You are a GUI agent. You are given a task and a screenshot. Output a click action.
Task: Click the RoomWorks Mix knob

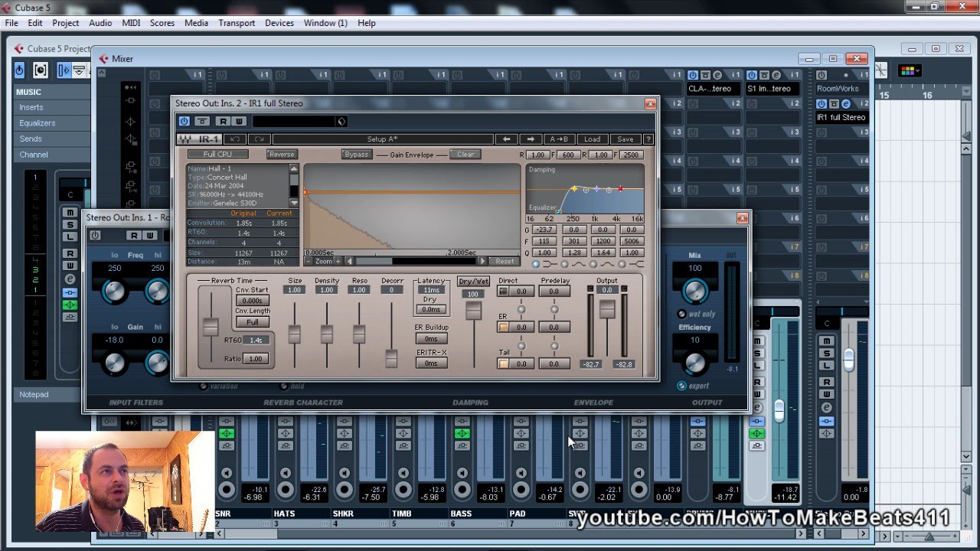tap(694, 291)
